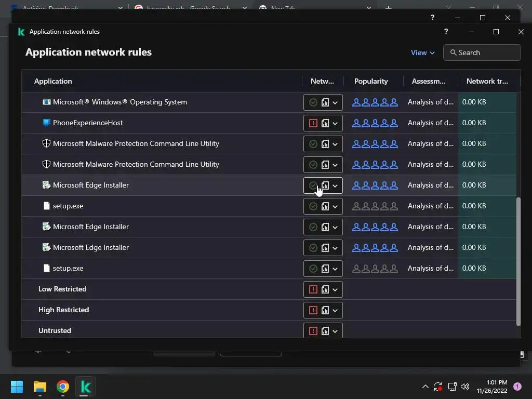532x399 pixels.
Task: Click the popularity rating for Microsoft Windows Operating System
Action: 375,102
